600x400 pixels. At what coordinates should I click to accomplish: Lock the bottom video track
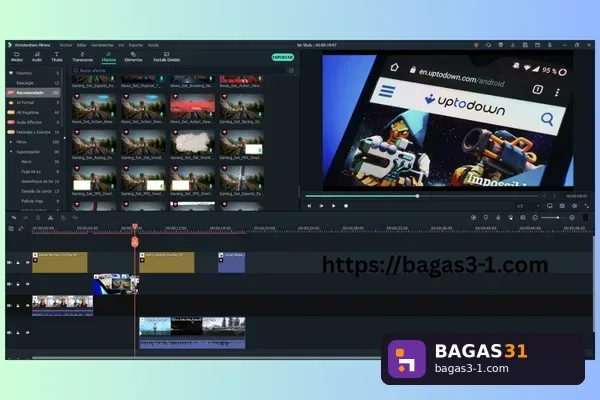click(x=18, y=333)
